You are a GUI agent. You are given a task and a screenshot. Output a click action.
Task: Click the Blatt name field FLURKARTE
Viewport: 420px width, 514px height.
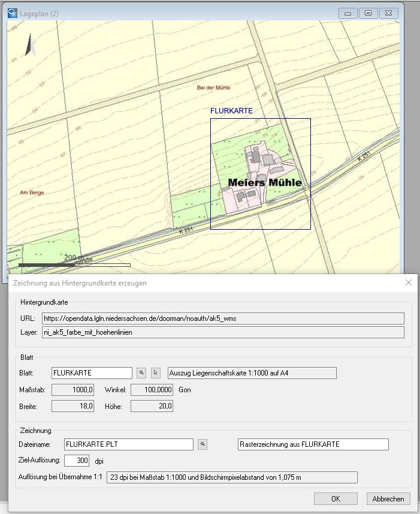point(92,372)
